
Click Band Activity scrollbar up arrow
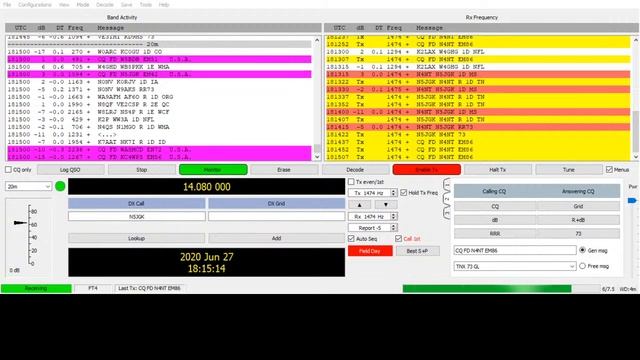click(x=317, y=40)
